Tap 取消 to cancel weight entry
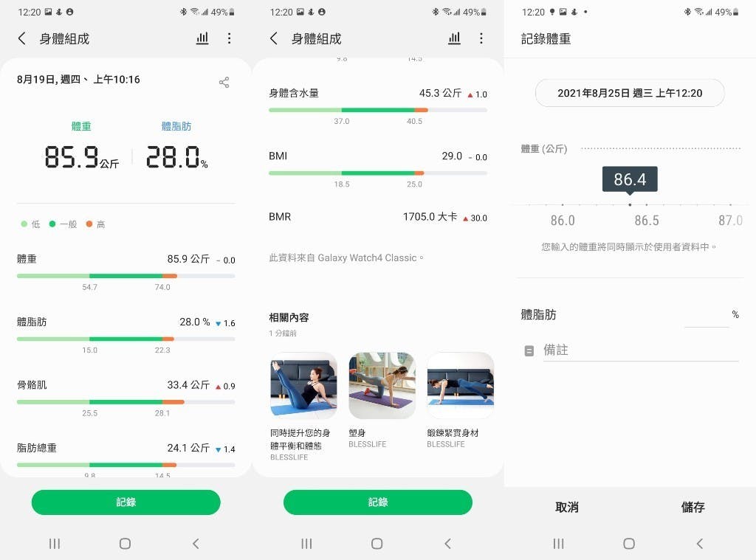Screen dimensions: 756x560 coord(567,507)
